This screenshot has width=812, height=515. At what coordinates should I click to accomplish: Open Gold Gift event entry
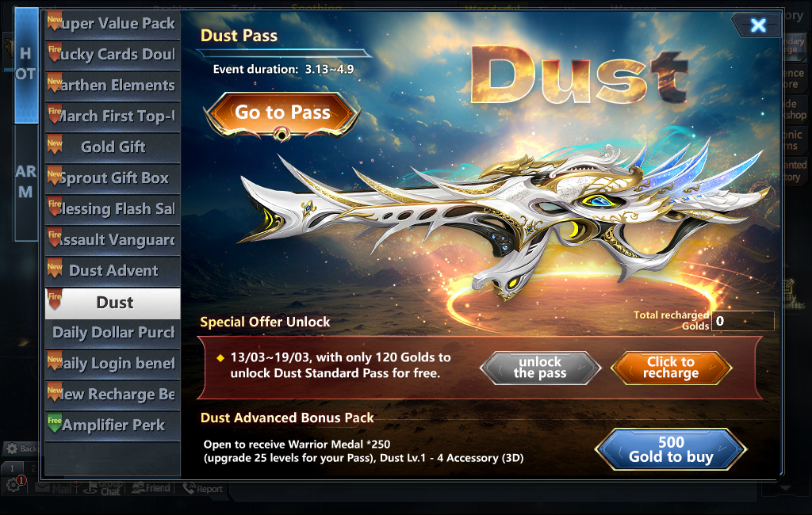pyautogui.click(x=113, y=147)
